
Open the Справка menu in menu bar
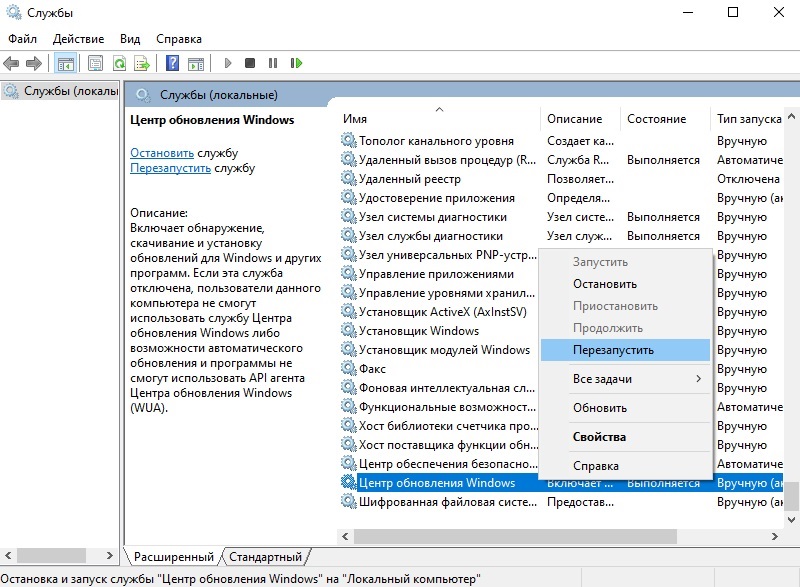tap(178, 39)
